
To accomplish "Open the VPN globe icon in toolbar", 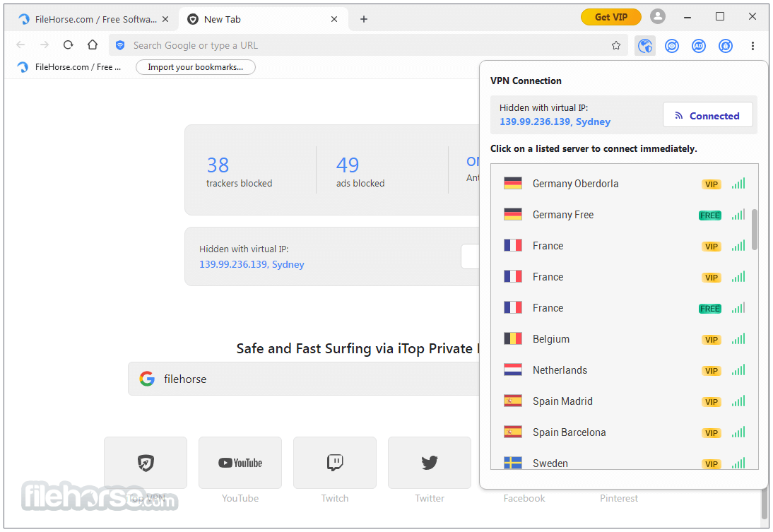I will [x=645, y=46].
